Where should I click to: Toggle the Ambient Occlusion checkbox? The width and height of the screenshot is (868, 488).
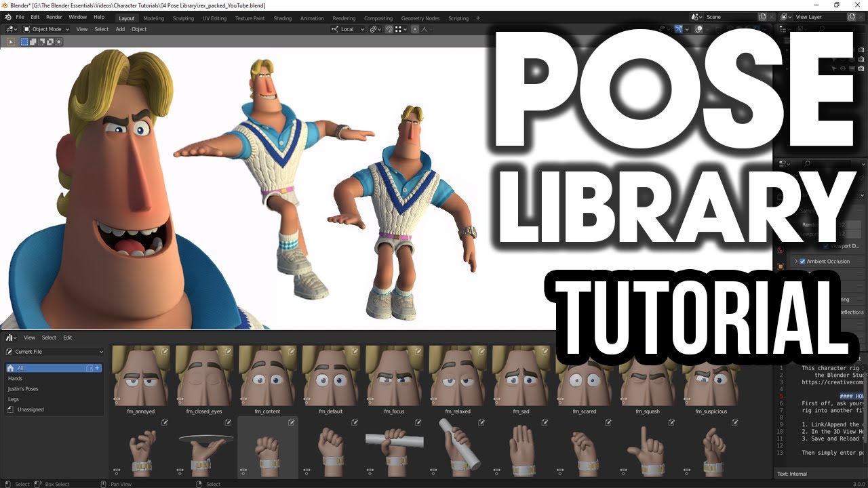click(802, 262)
